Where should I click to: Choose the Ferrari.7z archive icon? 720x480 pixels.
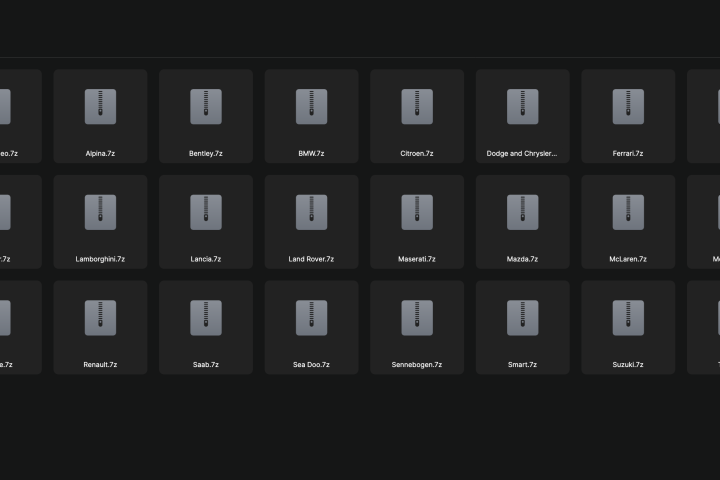point(629,107)
